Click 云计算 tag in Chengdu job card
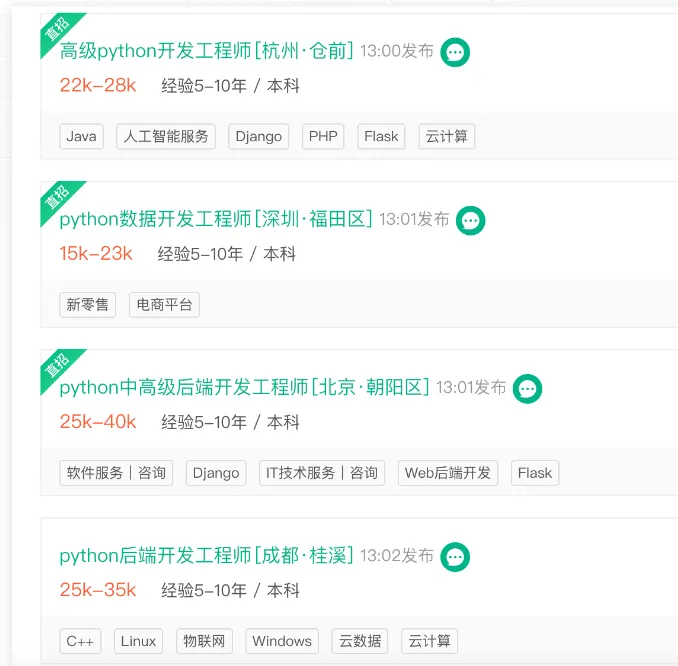Image resolution: width=678 pixels, height=666 pixels. click(x=429, y=641)
